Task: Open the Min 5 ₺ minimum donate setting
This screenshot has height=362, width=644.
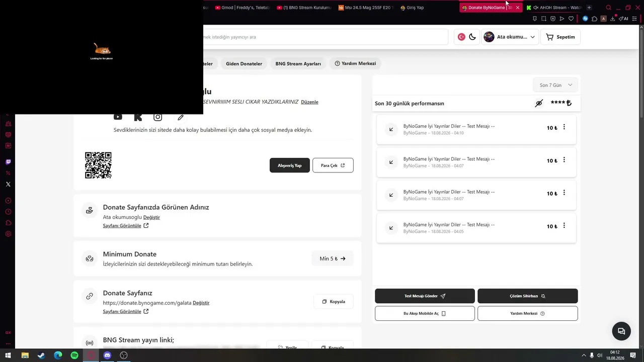Action: coord(333,258)
